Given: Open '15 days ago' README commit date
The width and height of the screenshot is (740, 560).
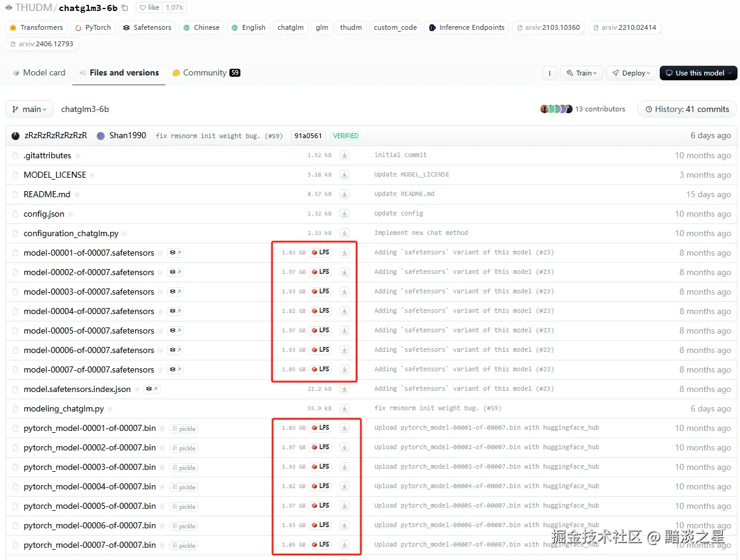Looking at the screenshot, I should [x=708, y=194].
